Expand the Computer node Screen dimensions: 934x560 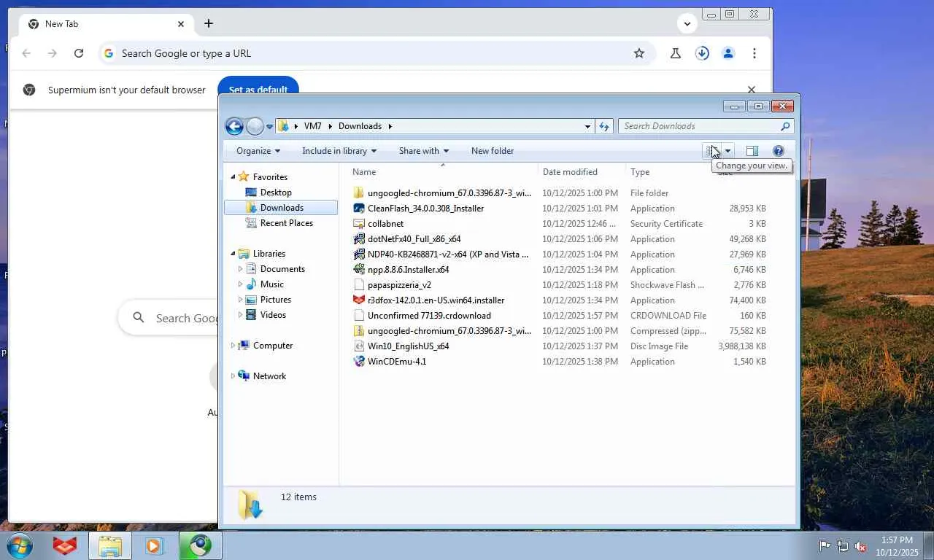click(x=233, y=346)
